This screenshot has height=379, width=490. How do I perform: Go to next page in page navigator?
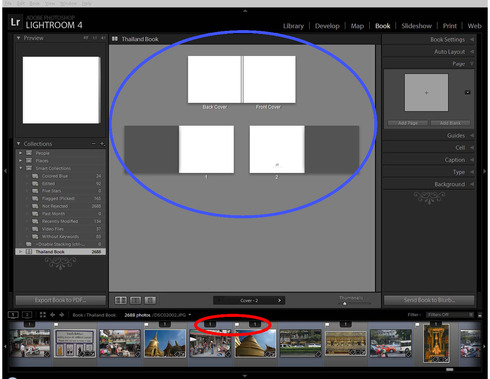pyautogui.click(x=279, y=300)
